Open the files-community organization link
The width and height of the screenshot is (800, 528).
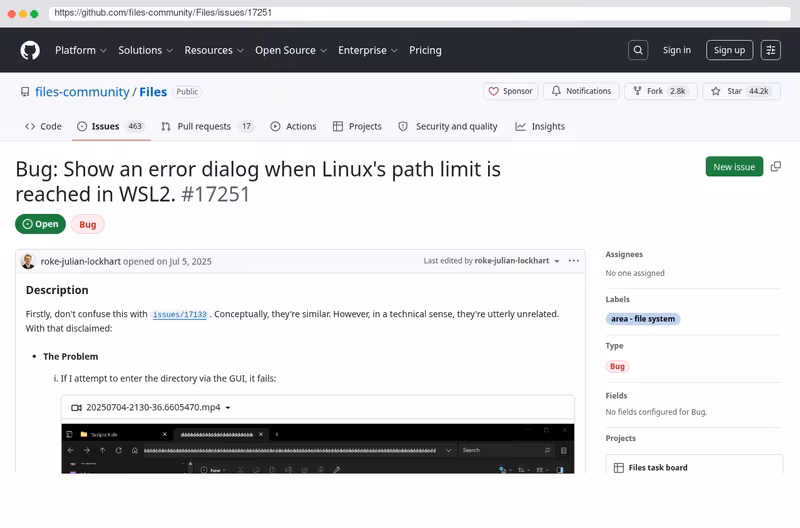pyautogui.click(x=82, y=92)
